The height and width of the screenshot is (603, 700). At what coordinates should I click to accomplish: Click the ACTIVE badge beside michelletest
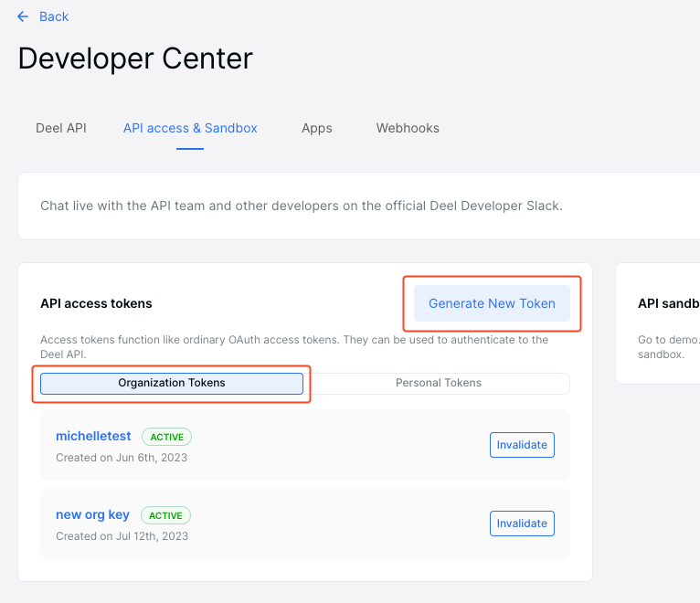coord(166,438)
